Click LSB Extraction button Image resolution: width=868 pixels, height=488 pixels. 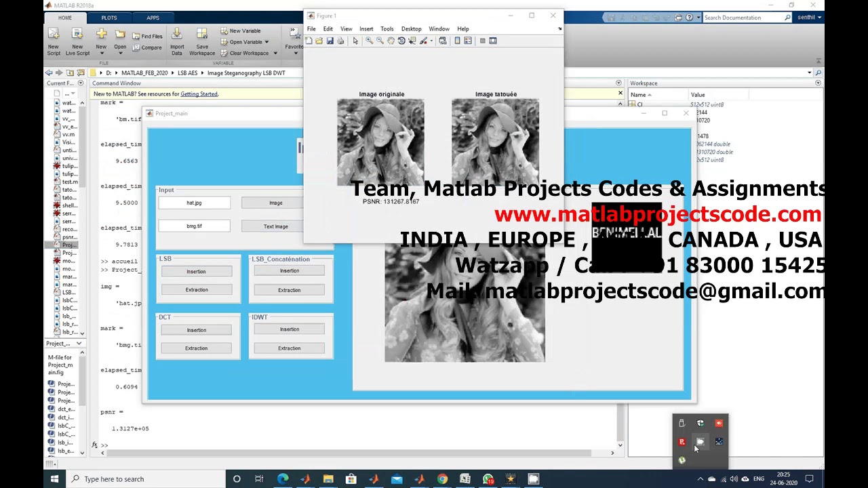[x=196, y=290]
